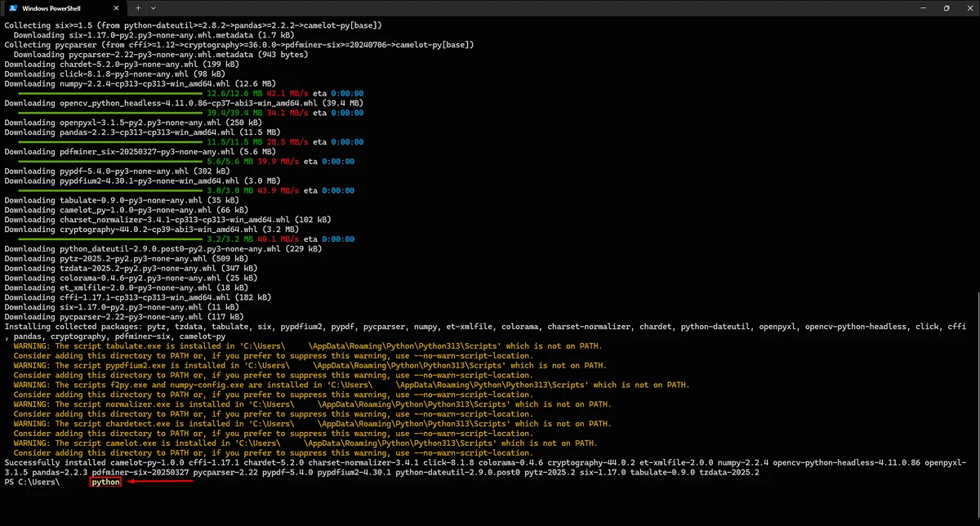The width and height of the screenshot is (980, 526).
Task: Click the pdfminer_six-20250327 download line
Action: pyautogui.click(x=140, y=152)
